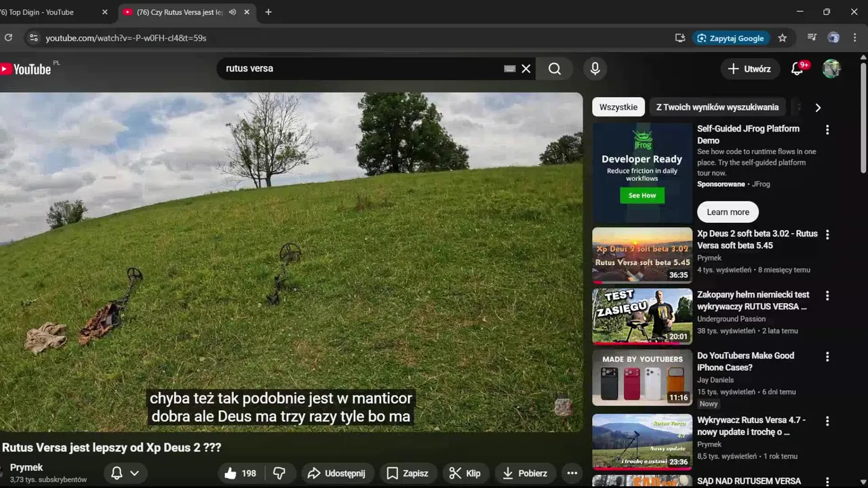The height and width of the screenshot is (488, 868).
Task: Like the video with 198 likes
Action: click(x=240, y=473)
